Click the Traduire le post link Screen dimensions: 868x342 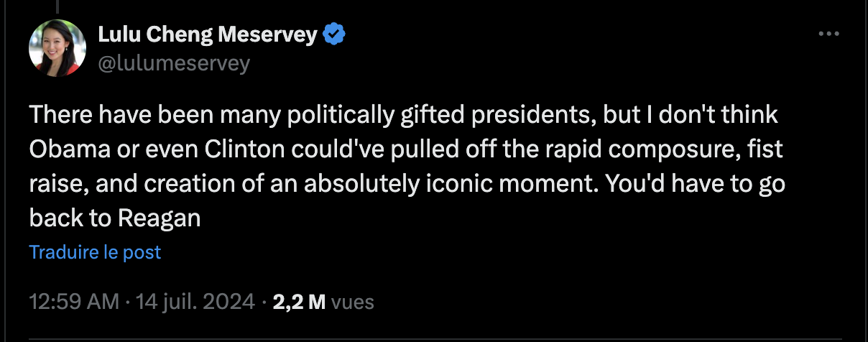click(95, 252)
